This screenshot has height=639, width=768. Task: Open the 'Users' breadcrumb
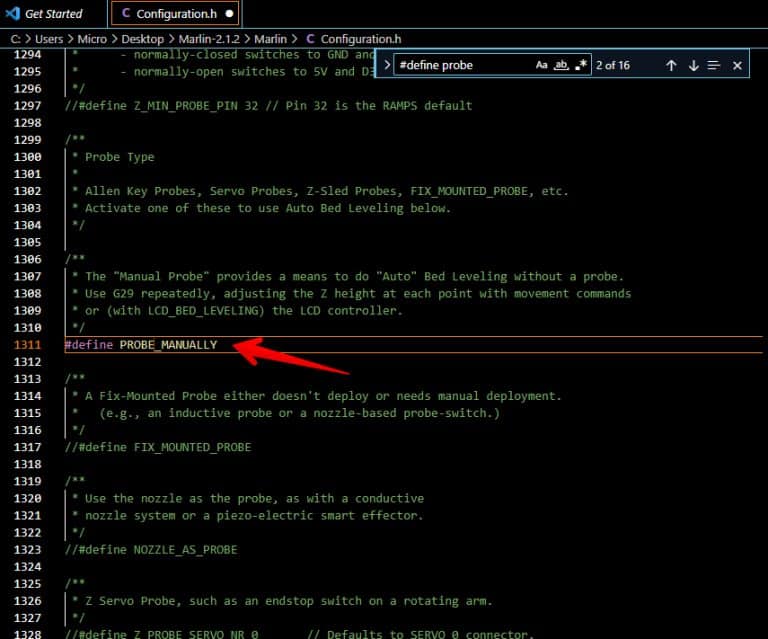tap(49, 39)
